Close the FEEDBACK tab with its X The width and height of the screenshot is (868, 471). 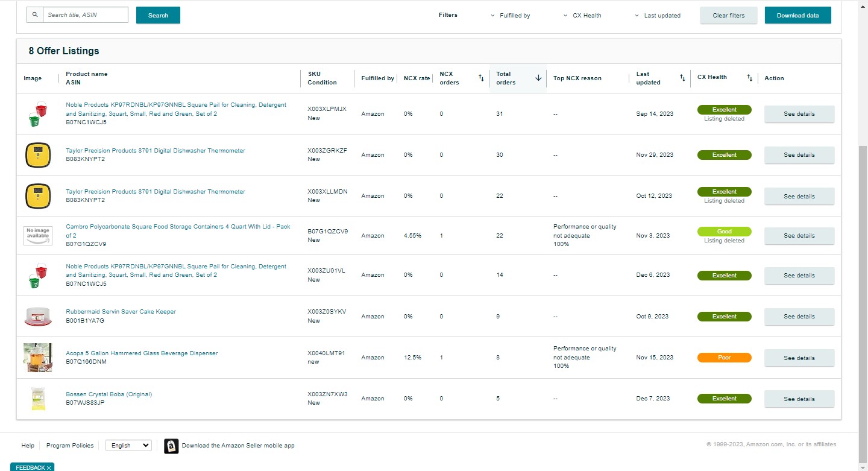(49, 467)
